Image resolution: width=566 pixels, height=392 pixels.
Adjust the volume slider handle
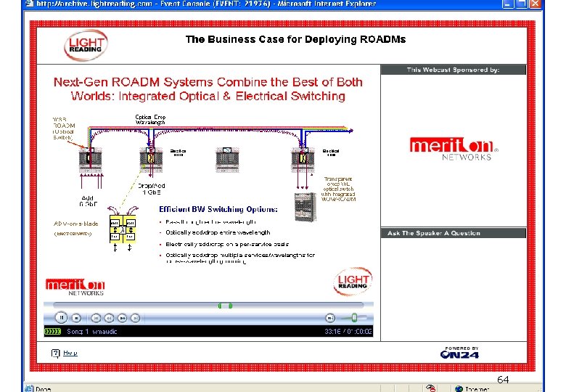(x=354, y=318)
